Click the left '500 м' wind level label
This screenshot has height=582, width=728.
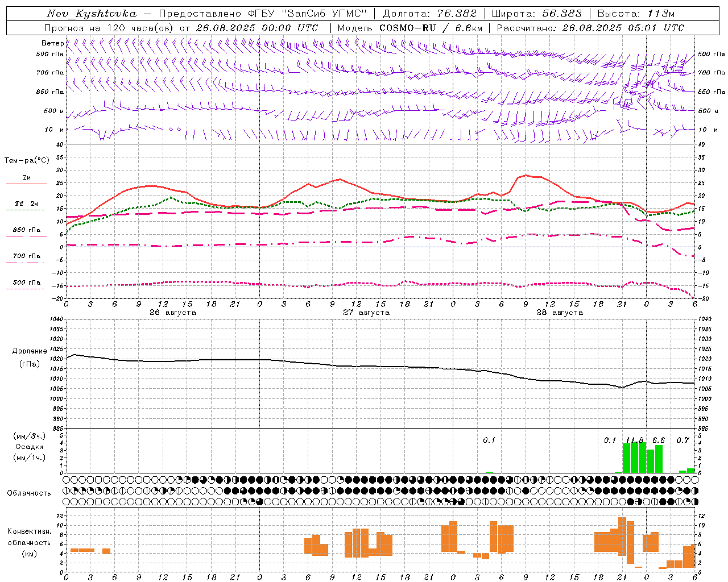54,111
